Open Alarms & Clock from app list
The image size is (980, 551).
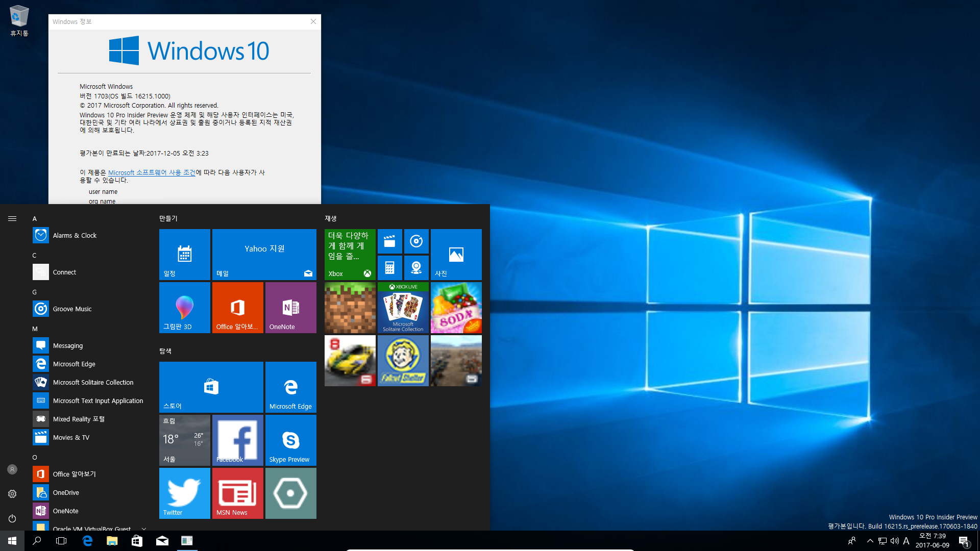click(x=88, y=235)
